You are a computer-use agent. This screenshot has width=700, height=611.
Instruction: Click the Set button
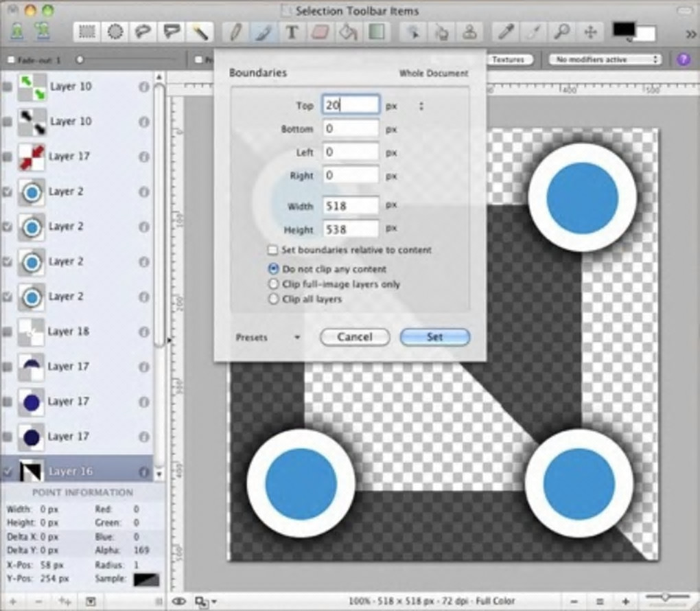pos(435,337)
